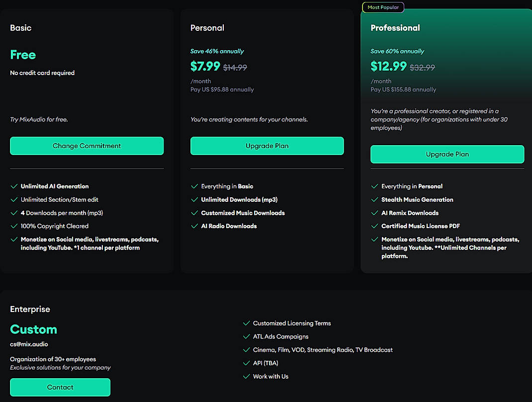Click the Most Popular badge
Image resolution: width=532 pixels, height=402 pixels.
point(383,7)
